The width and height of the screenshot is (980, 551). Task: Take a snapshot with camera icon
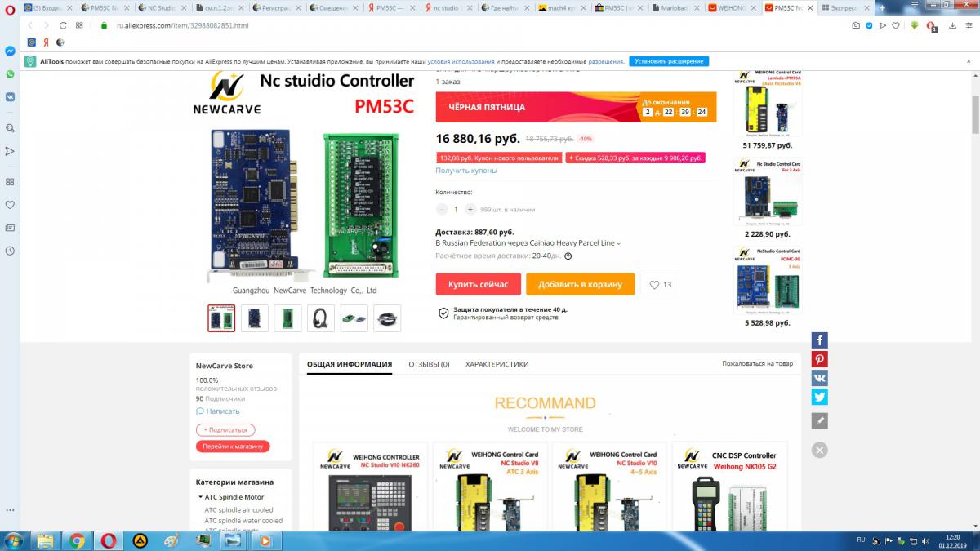coord(856,25)
